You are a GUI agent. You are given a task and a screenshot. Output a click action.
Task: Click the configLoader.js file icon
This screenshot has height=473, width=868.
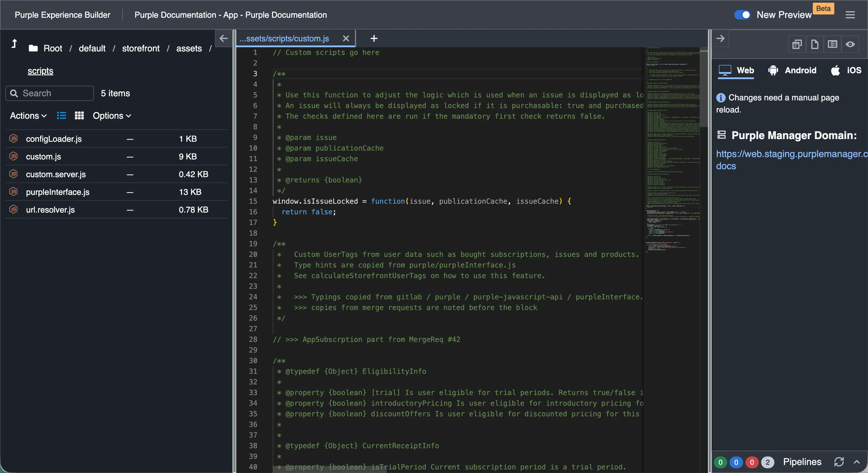click(14, 138)
